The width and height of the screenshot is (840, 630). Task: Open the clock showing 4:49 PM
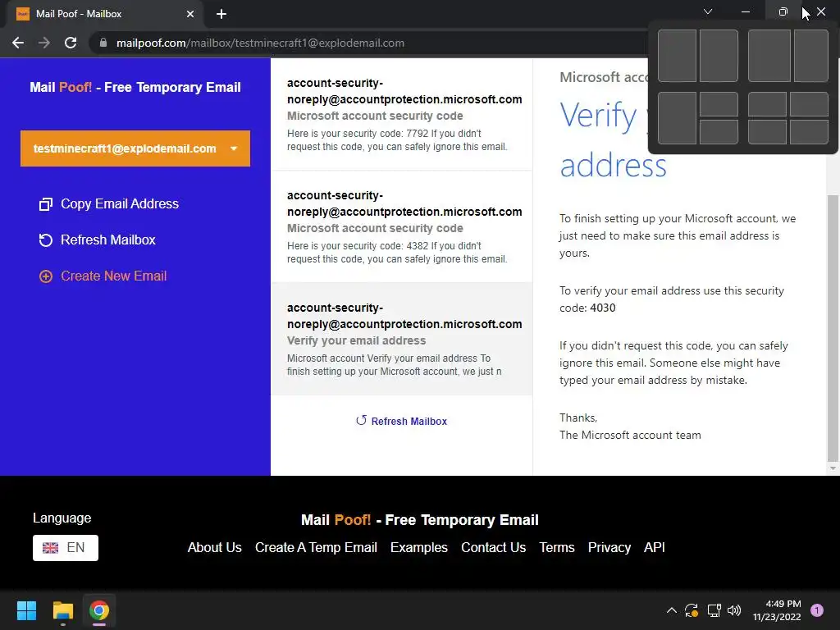click(x=777, y=610)
